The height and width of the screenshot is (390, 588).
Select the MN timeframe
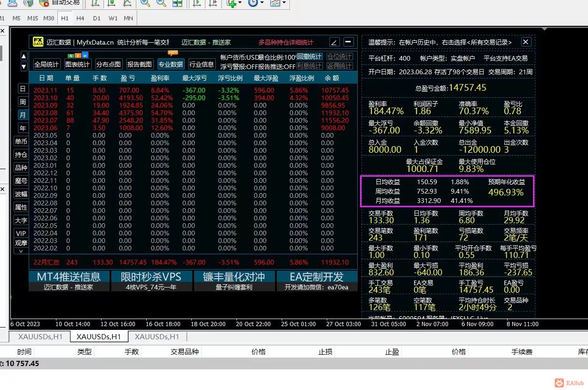128,18
